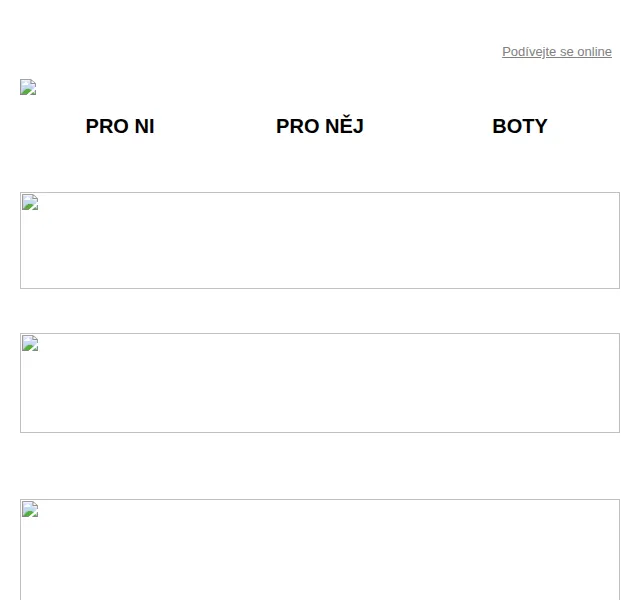
Task: Open the BOTY category
Action: [x=520, y=126]
